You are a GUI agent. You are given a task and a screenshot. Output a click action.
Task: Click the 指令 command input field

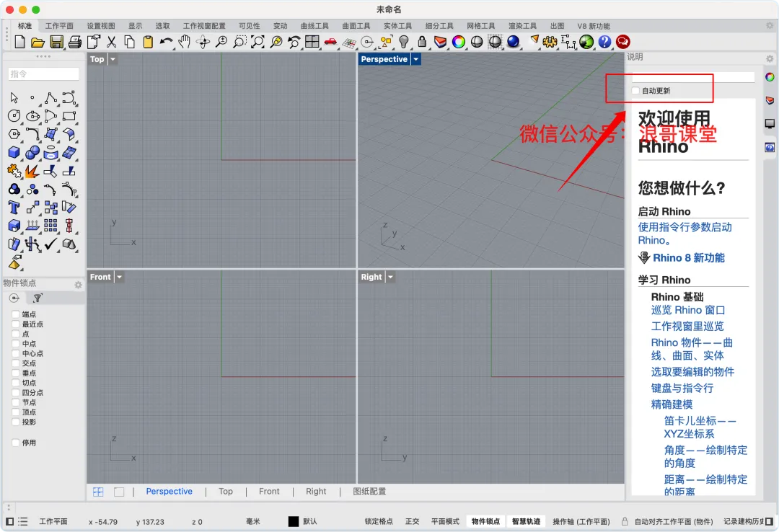pyautogui.click(x=44, y=74)
